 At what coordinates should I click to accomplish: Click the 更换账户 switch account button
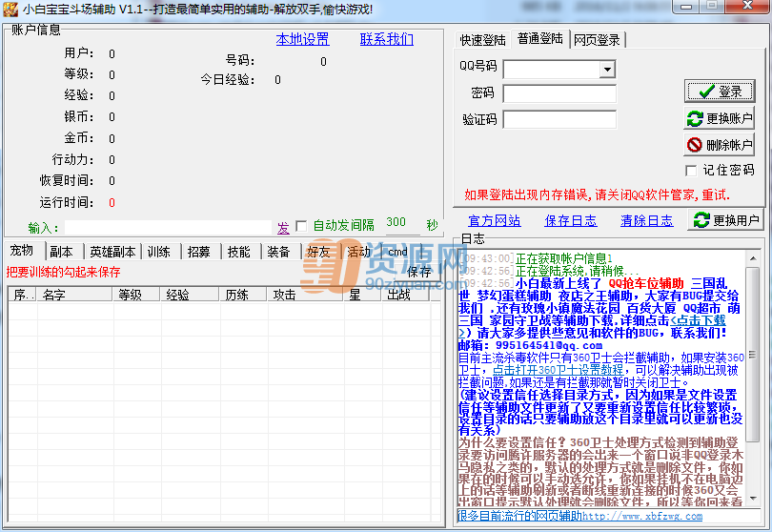(720, 118)
